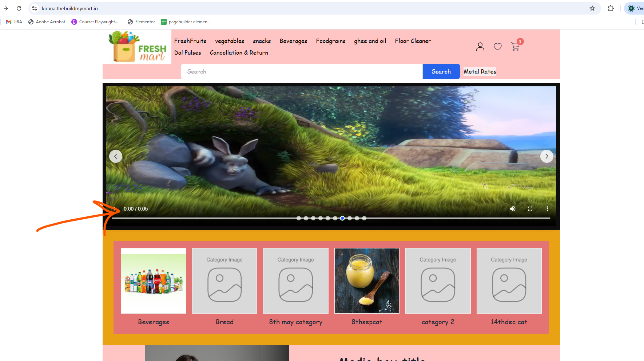Image resolution: width=644 pixels, height=361 pixels.
Task: Open the Course: Playwright bookmark
Action: coord(95,22)
